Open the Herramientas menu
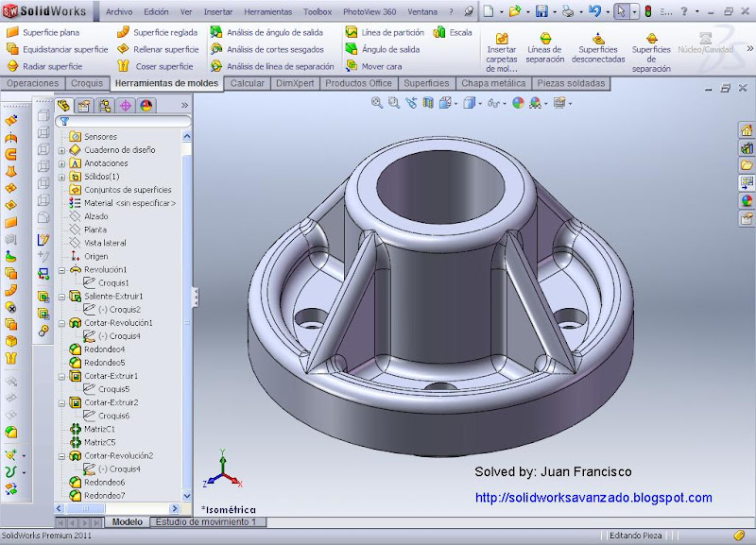Image resolution: width=756 pixels, height=545 pixels. tap(266, 13)
